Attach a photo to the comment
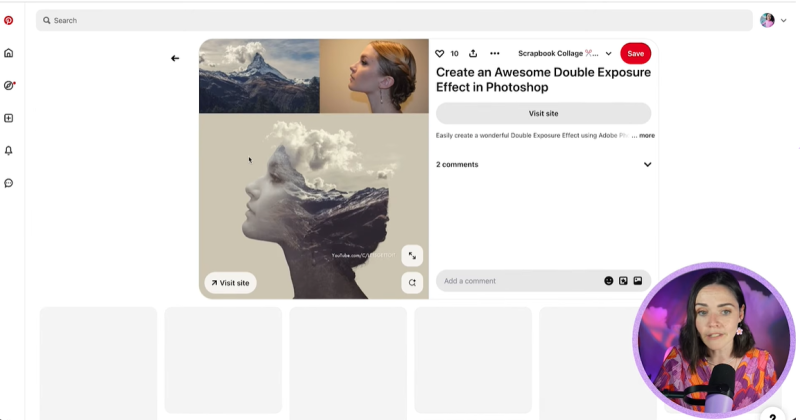 pyautogui.click(x=638, y=281)
